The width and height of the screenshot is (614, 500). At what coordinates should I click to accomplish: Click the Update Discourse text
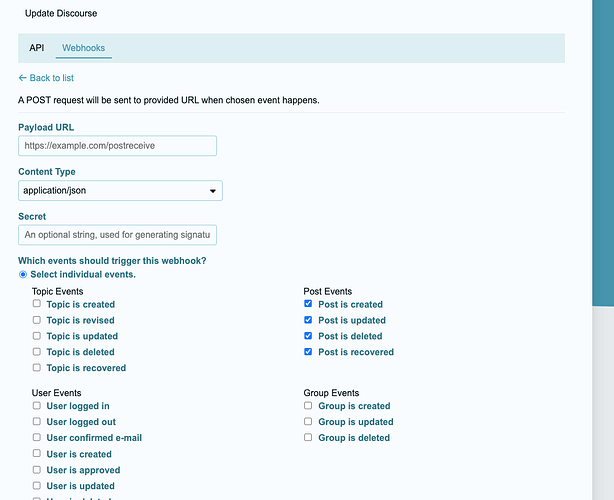pos(61,13)
